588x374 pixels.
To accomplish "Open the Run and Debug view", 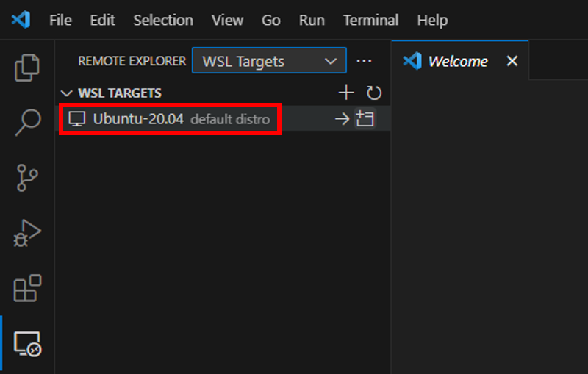I will pos(27,233).
